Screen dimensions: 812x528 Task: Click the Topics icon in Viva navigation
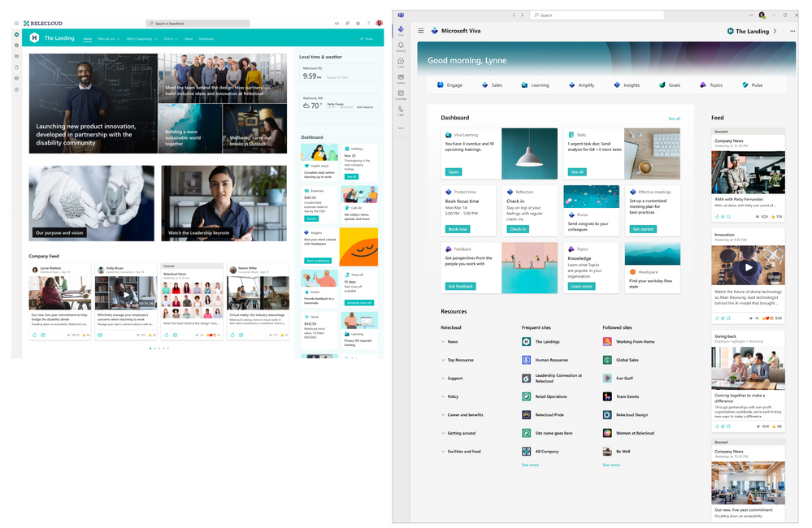point(702,85)
